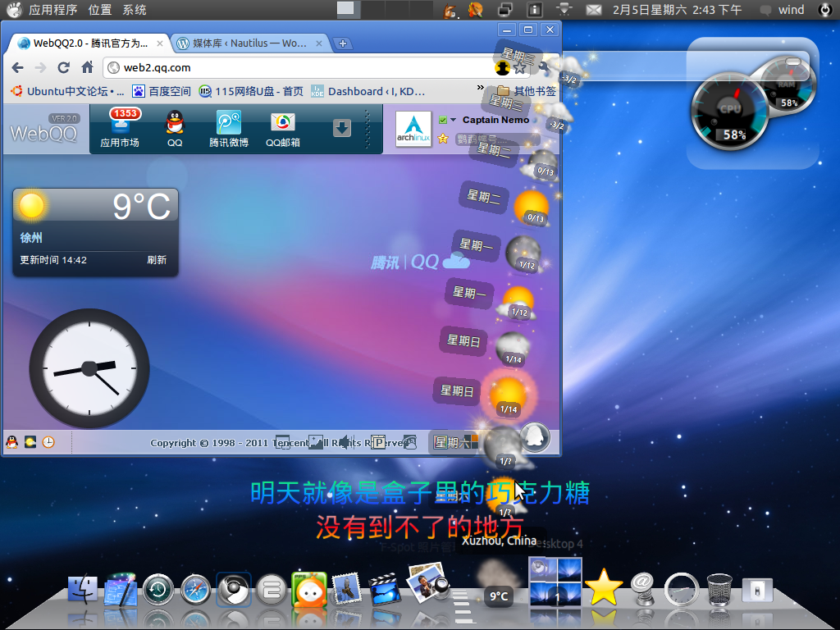Open the 应用程序 menu in the top panel

[x=52, y=10]
